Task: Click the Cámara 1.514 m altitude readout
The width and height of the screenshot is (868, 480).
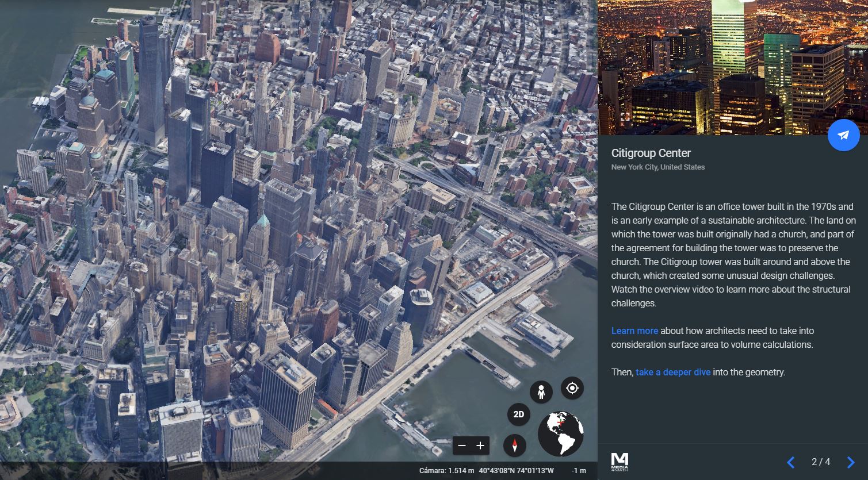Action: 446,471
